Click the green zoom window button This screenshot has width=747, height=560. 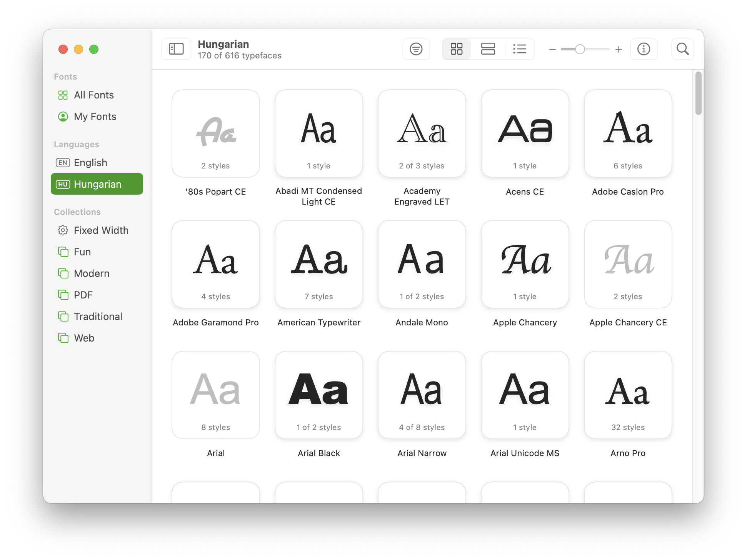[x=94, y=49]
